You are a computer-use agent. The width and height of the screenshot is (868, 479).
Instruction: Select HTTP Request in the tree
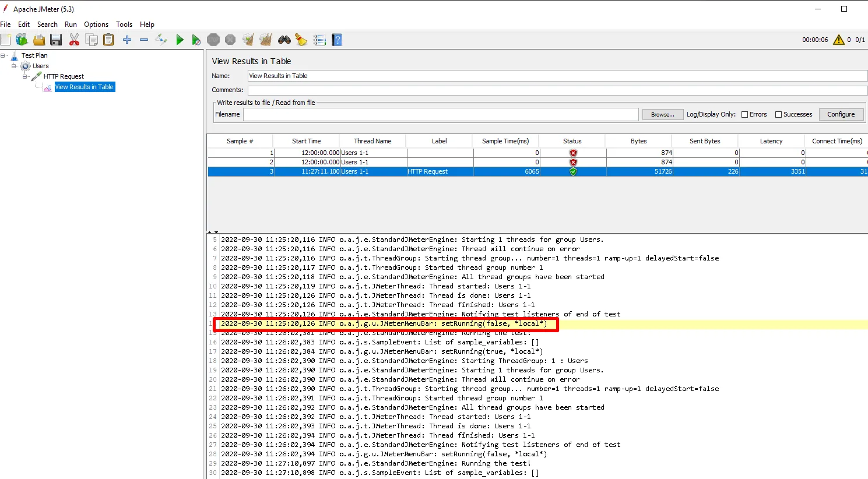click(64, 76)
